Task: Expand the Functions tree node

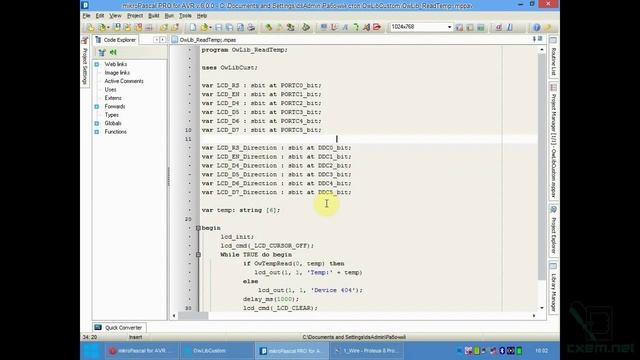Action: click(x=97, y=132)
